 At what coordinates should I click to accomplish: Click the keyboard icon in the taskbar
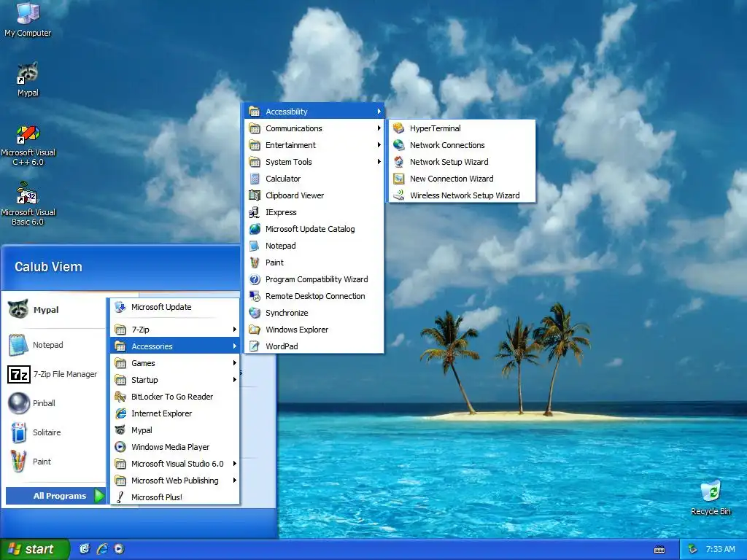(x=659, y=550)
